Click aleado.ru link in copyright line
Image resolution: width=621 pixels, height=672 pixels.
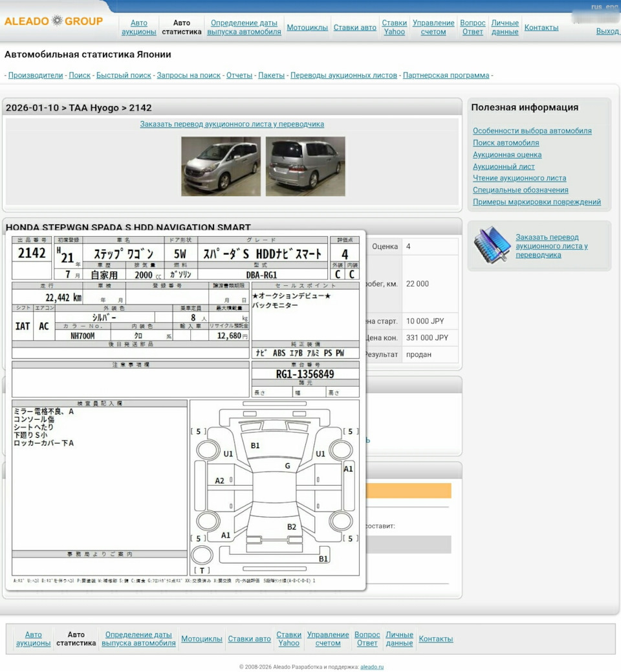pos(371,667)
